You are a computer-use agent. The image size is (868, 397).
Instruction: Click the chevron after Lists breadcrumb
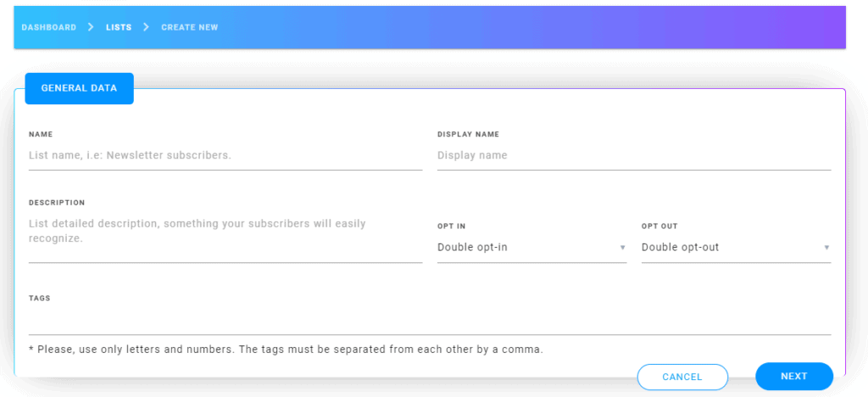146,26
